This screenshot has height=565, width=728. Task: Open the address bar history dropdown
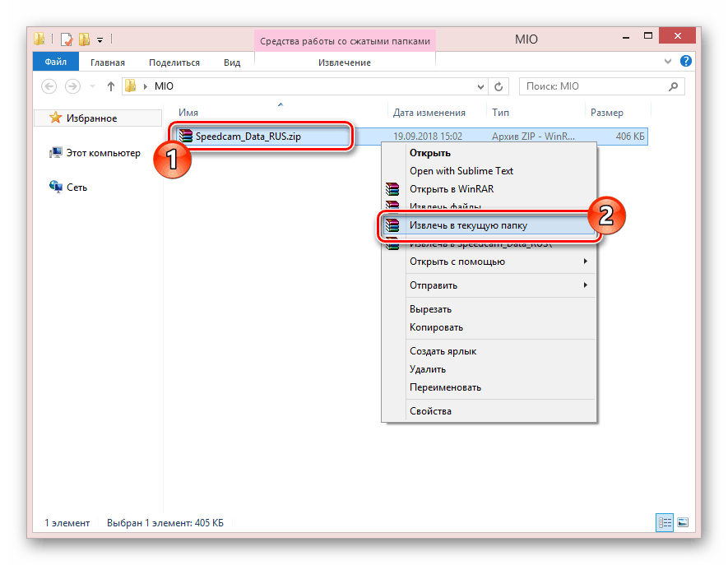pos(480,86)
